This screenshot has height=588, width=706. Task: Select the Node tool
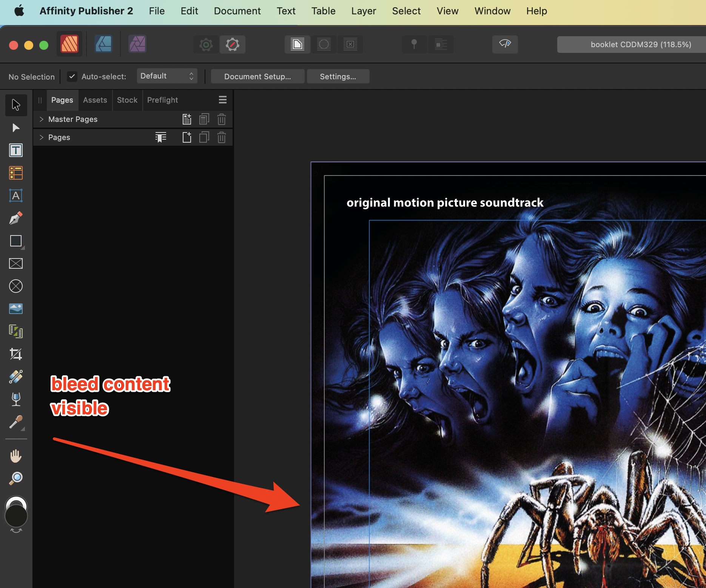click(16, 128)
